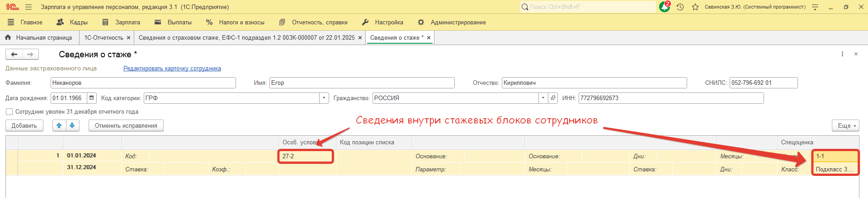Toggle 'Сотрудник уволен 31 декабря' checkbox
The width and height of the screenshot is (868, 198).
pos(9,112)
